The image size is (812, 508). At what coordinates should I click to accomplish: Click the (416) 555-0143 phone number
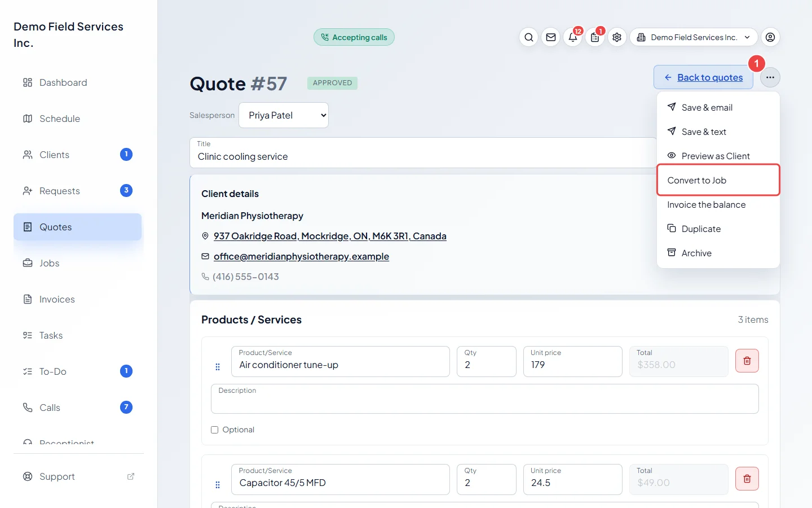point(245,277)
